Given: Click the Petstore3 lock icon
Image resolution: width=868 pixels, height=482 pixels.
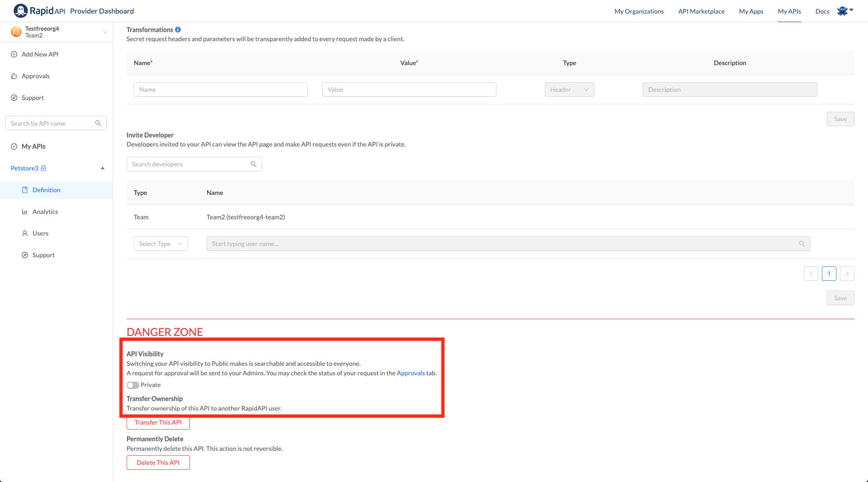Looking at the screenshot, I should tap(43, 168).
